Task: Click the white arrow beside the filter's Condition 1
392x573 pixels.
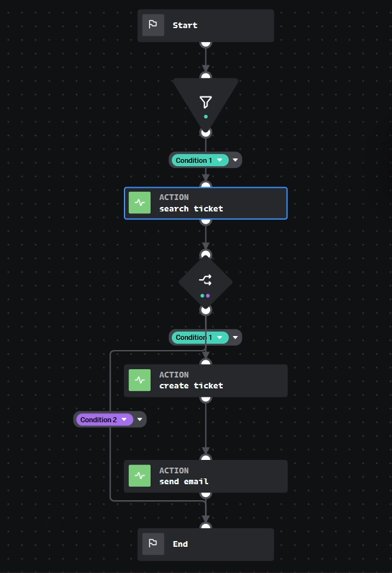Action: 236,160
